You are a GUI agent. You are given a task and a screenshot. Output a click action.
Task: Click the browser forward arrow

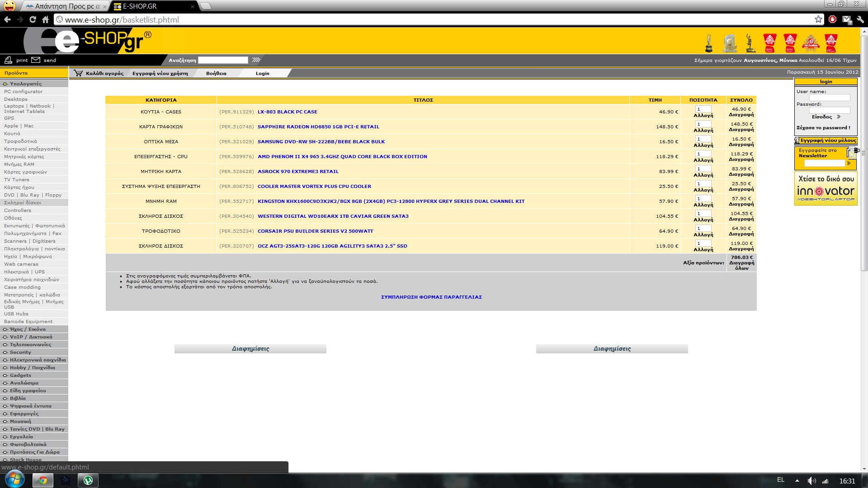(20, 19)
